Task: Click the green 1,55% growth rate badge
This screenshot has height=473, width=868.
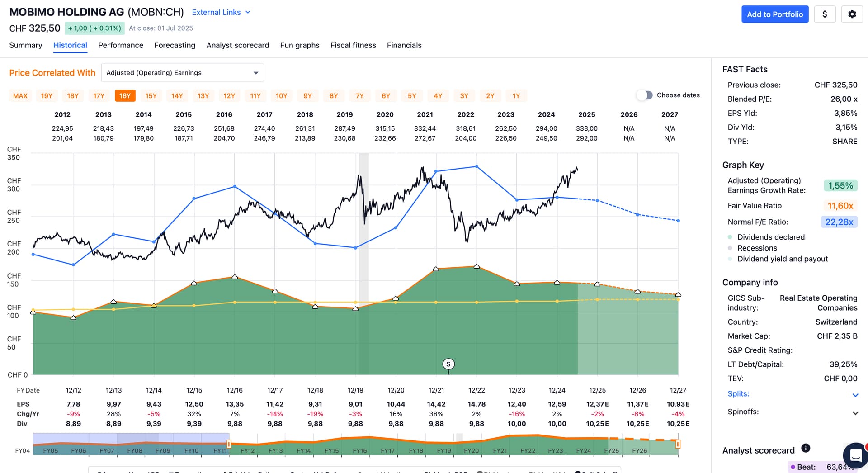Action: click(x=840, y=186)
